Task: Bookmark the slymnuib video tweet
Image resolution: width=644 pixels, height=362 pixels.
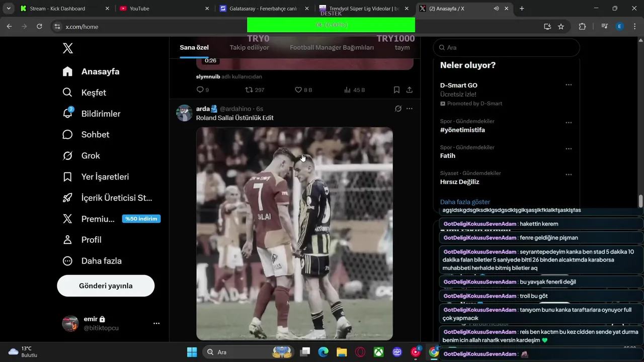Action: (396, 89)
